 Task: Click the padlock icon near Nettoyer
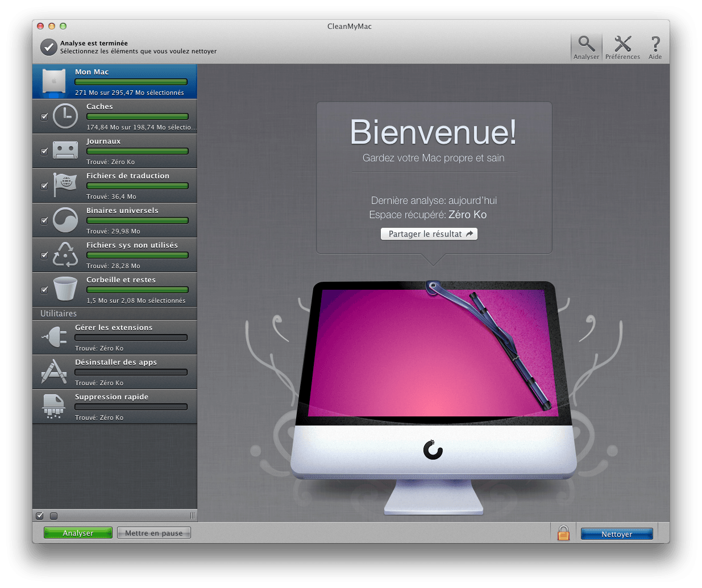(x=563, y=533)
